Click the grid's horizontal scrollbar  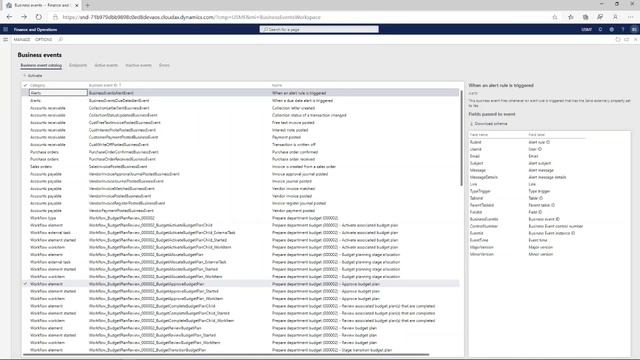(x=226, y=355)
